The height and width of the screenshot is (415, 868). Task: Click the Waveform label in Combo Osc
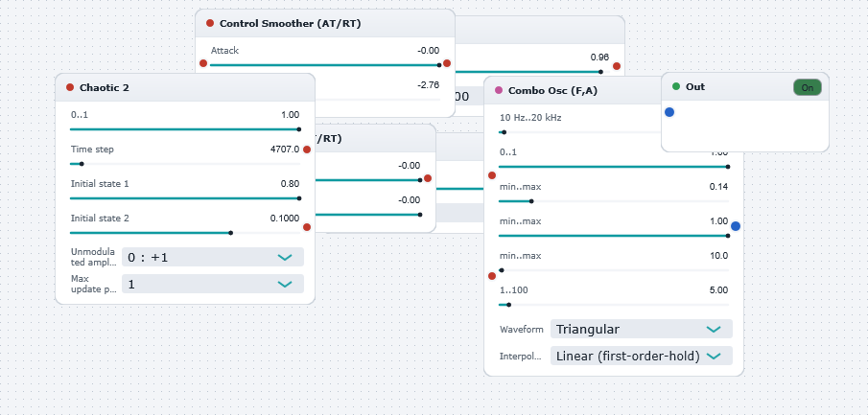[521, 330]
